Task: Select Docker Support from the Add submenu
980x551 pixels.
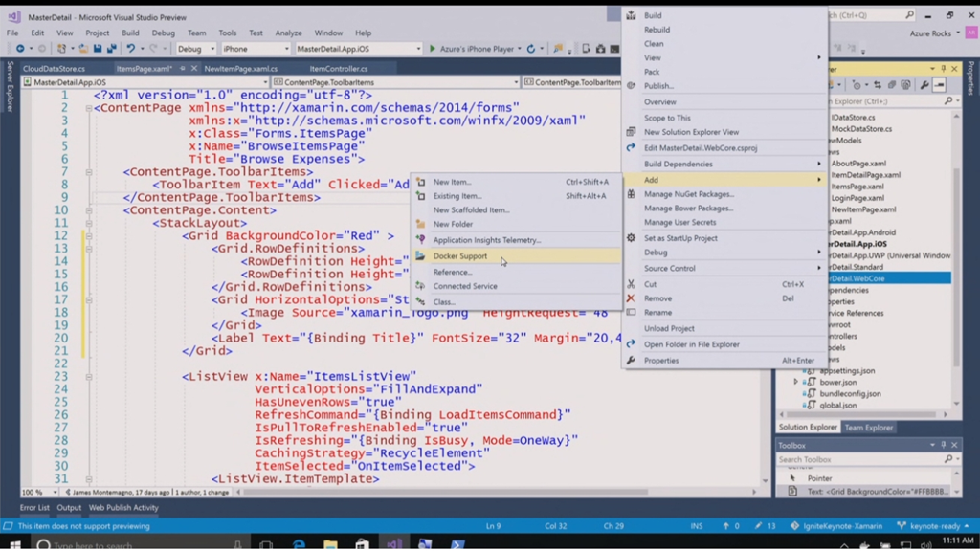Action: point(459,256)
